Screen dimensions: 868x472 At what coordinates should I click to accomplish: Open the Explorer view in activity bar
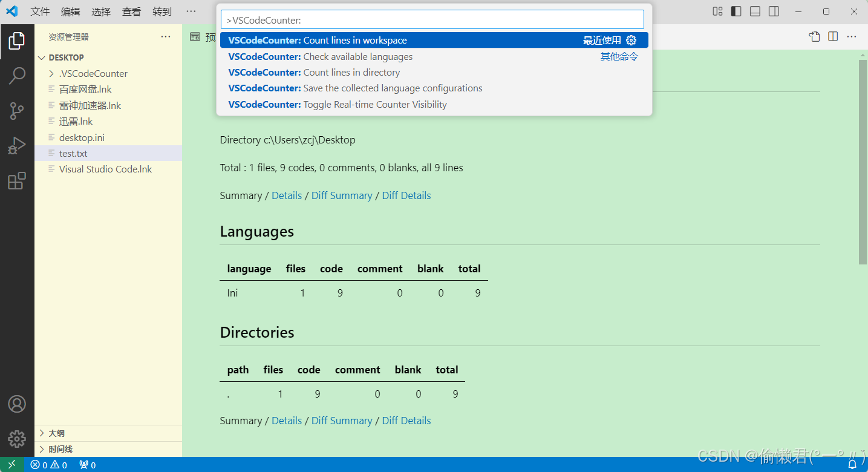pyautogui.click(x=17, y=41)
